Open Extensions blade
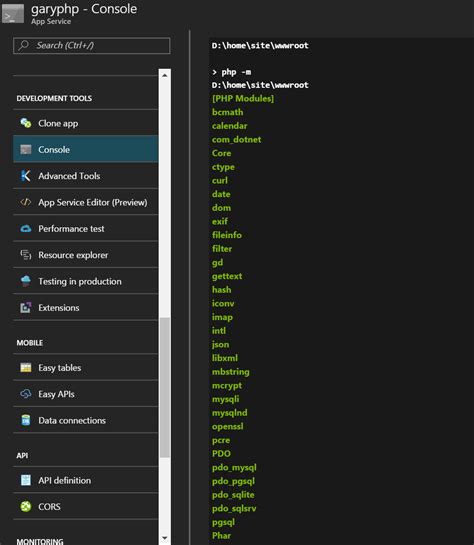The width and height of the screenshot is (474, 545). [x=85, y=308]
